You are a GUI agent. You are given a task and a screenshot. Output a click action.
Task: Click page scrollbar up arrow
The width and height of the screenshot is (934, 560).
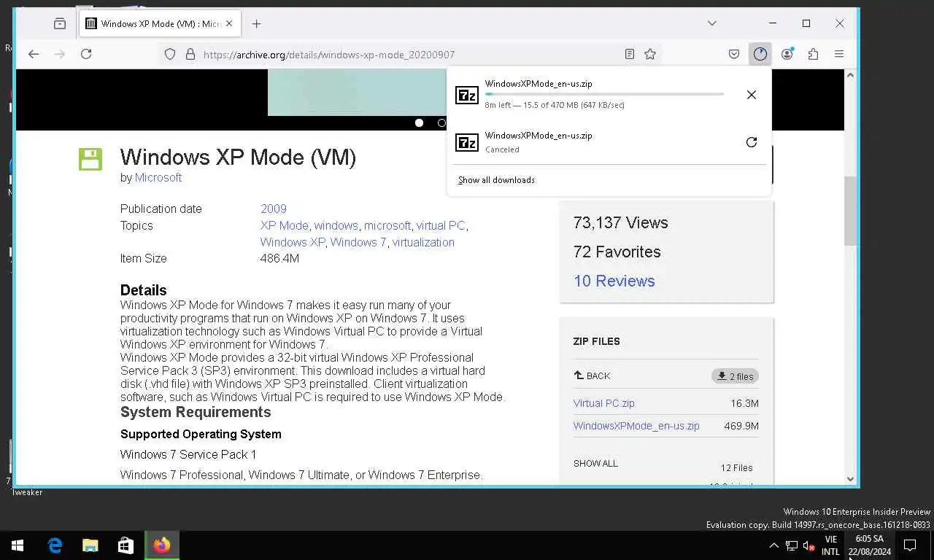[x=850, y=76]
